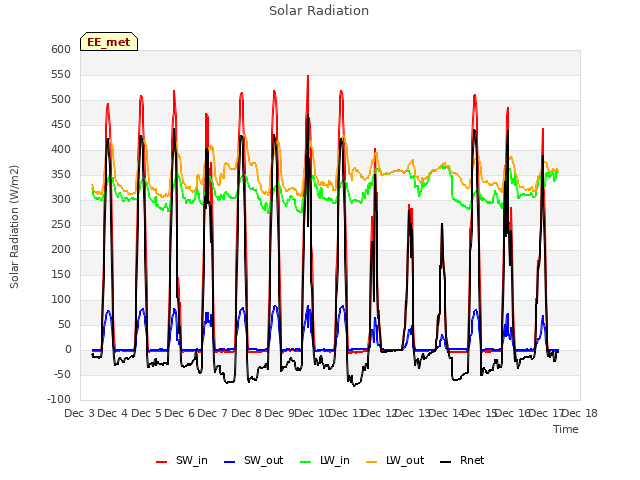
Task: Click the Dec 3 x-axis label
Action: (x=79, y=413)
